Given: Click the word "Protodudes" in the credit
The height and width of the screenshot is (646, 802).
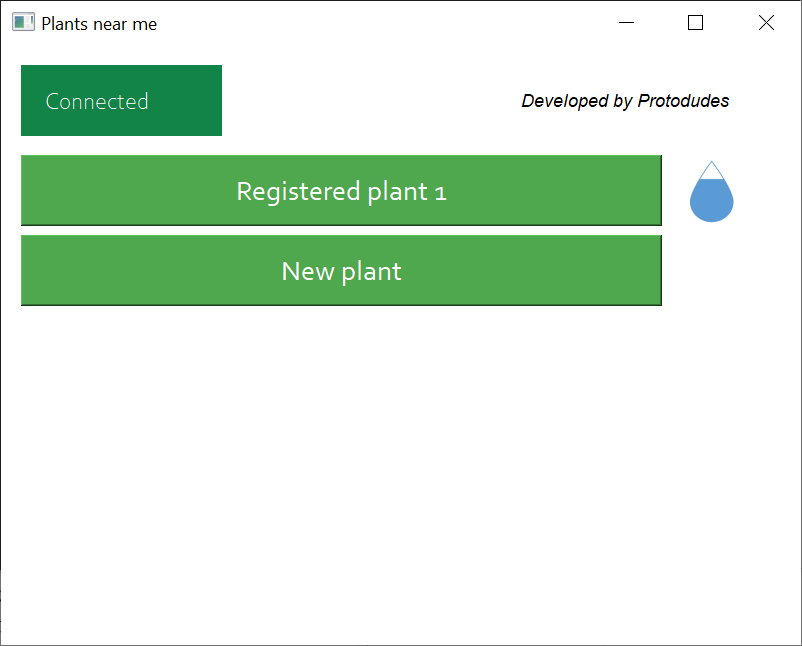Looking at the screenshot, I should click(x=683, y=101).
